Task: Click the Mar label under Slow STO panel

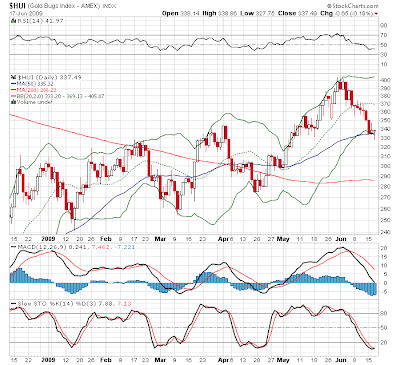Action: [x=160, y=360]
